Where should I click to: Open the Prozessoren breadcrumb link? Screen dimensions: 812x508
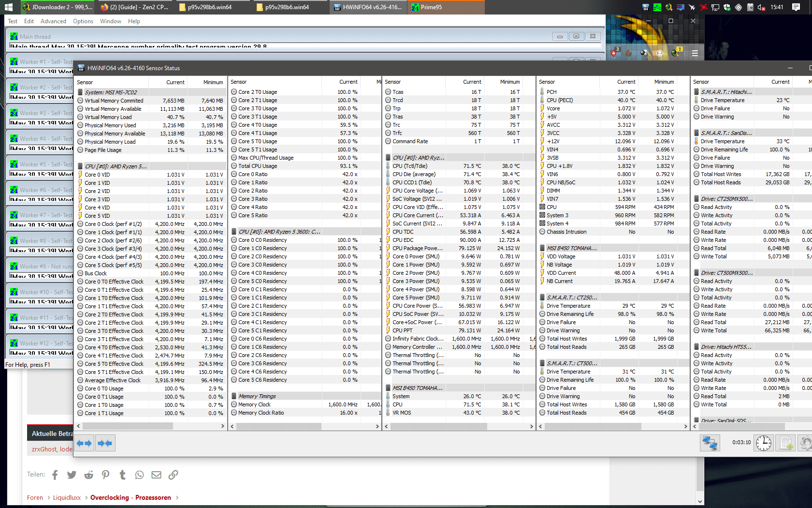[x=153, y=497]
